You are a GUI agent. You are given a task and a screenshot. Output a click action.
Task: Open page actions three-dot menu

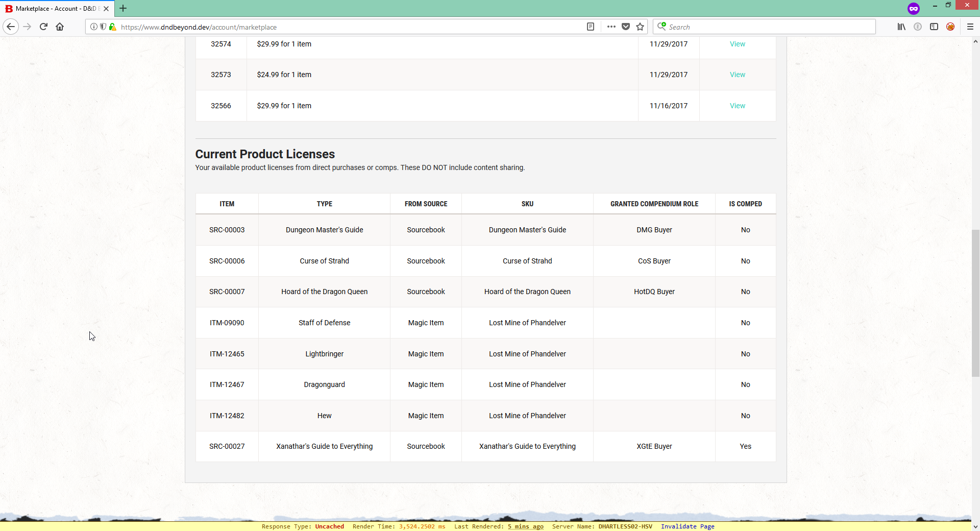611,27
